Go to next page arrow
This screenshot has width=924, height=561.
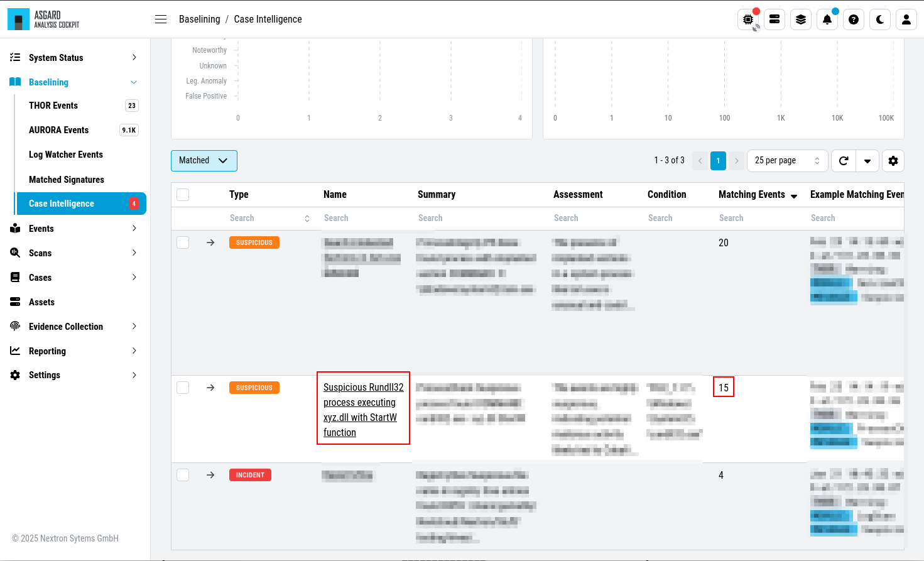pyautogui.click(x=737, y=161)
